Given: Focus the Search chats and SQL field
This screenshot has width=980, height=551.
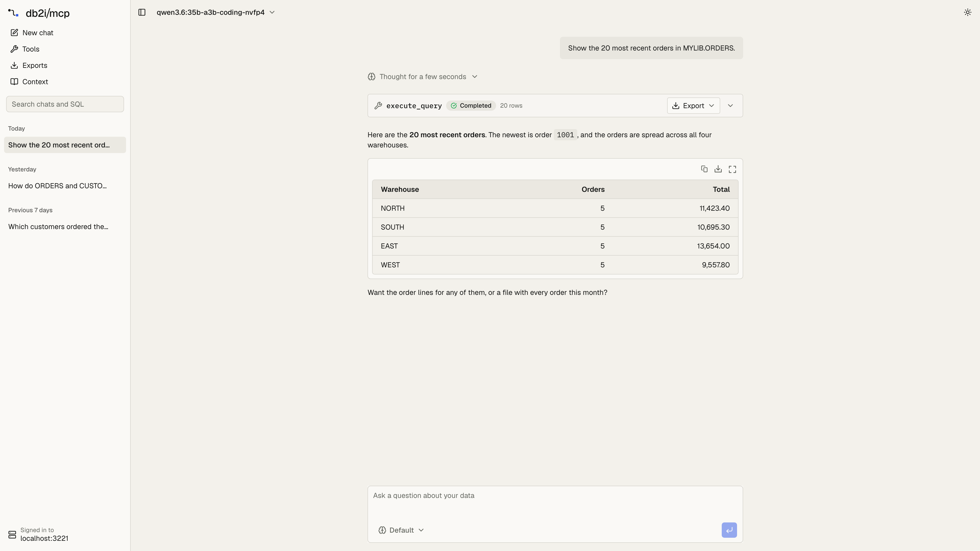Looking at the screenshot, I should pos(65,104).
